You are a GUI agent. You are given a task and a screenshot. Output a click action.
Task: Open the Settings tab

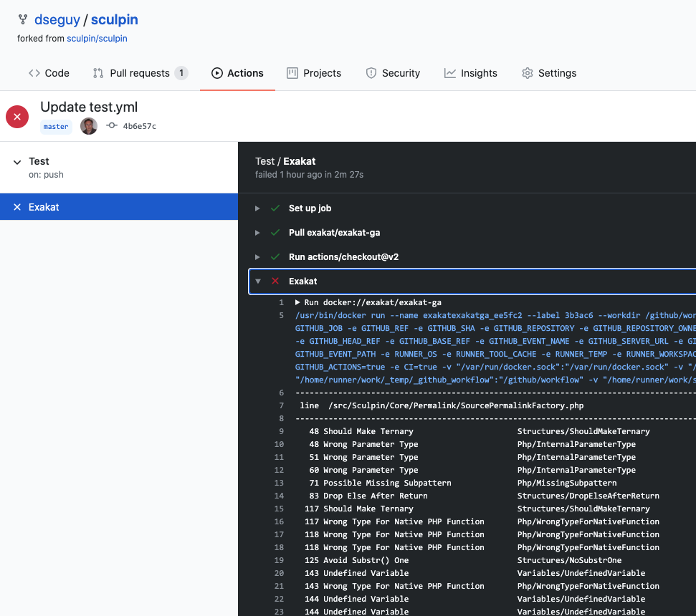(550, 73)
